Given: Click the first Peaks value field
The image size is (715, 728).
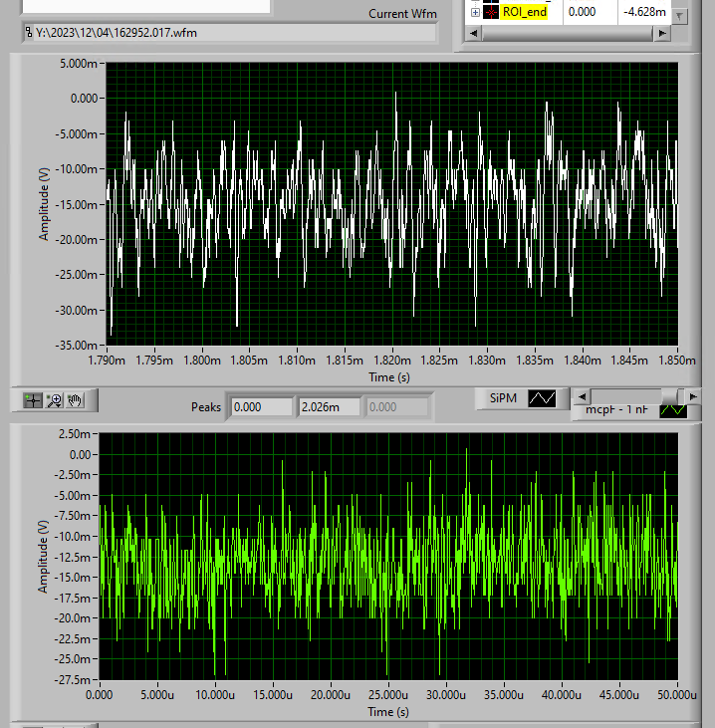Looking at the screenshot, I should pyautogui.click(x=262, y=407).
